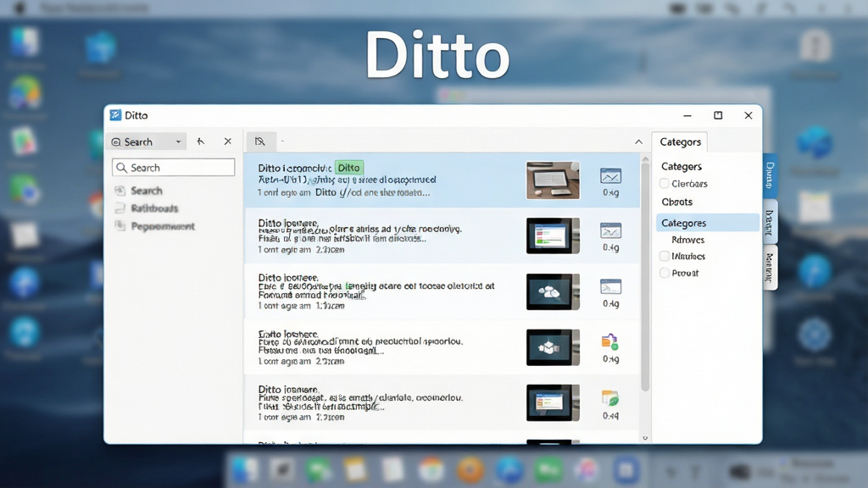868x488 pixels.
Task: Click the blue vertical side tab
Action: [x=770, y=176]
